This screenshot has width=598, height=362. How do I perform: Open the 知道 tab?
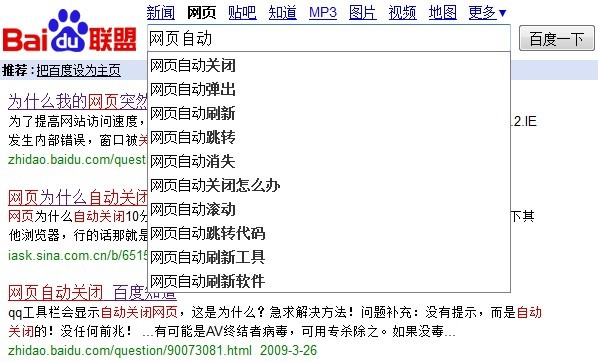click(283, 13)
